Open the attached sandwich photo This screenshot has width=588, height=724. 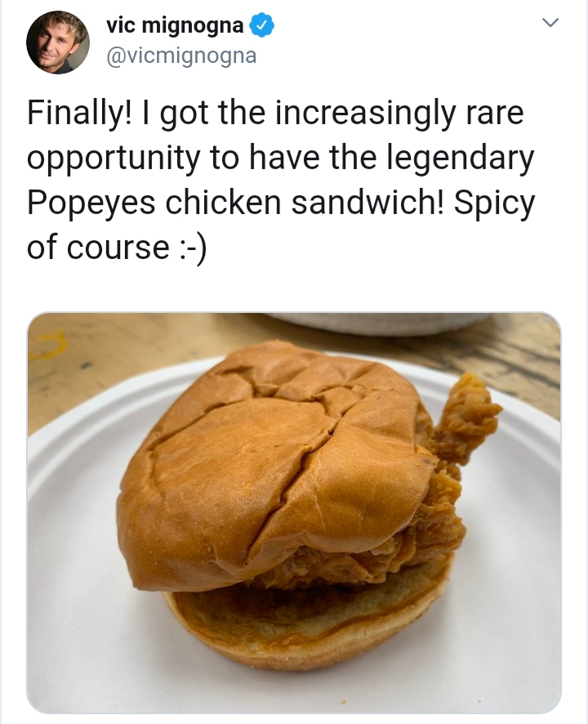pyautogui.click(x=294, y=512)
